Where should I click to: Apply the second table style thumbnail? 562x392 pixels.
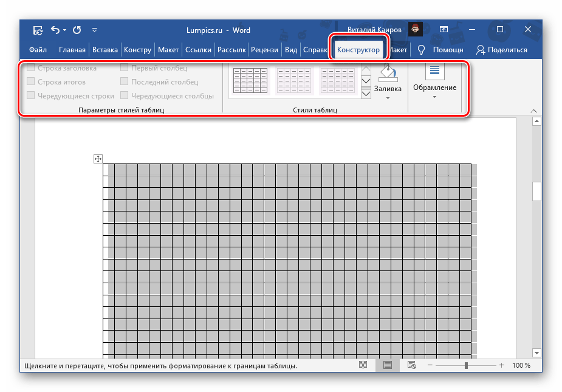(294, 80)
